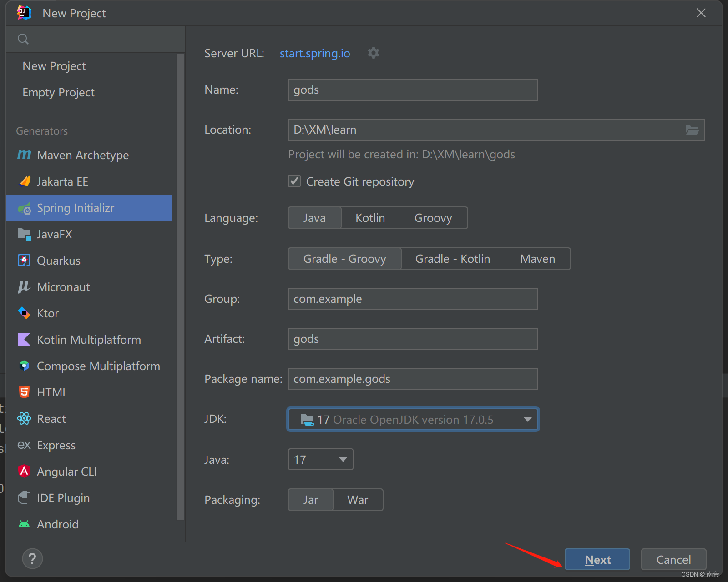Click the generators list scrollbar
This screenshot has height=582, width=728.
[x=180, y=286]
